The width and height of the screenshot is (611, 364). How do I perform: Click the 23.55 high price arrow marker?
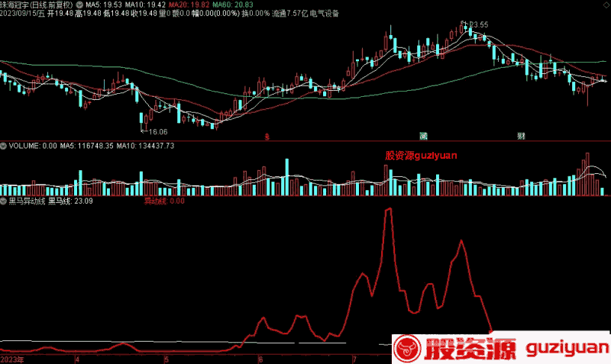pyautogui.click(x=474, y=24)
